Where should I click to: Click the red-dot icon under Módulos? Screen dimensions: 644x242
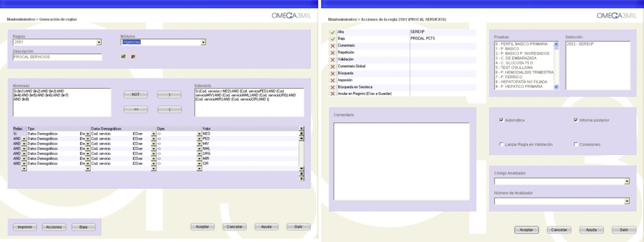click(x=133, y=57)
